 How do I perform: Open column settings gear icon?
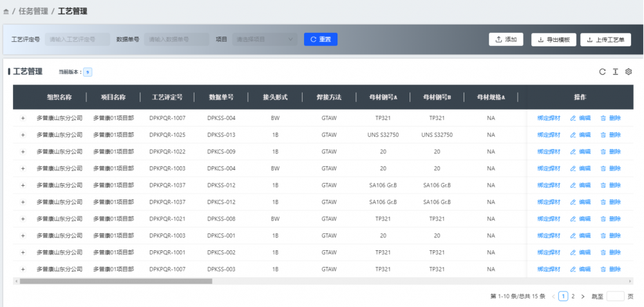[x=629, y=72]
